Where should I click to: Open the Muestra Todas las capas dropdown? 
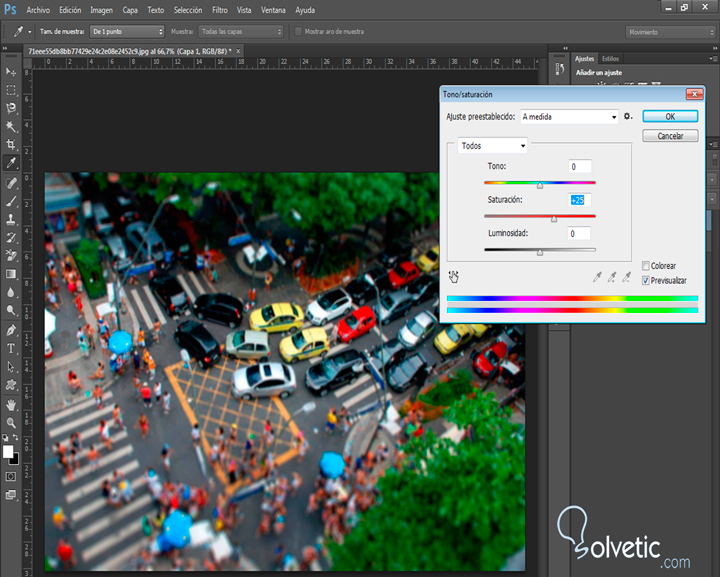coord(241,32)
